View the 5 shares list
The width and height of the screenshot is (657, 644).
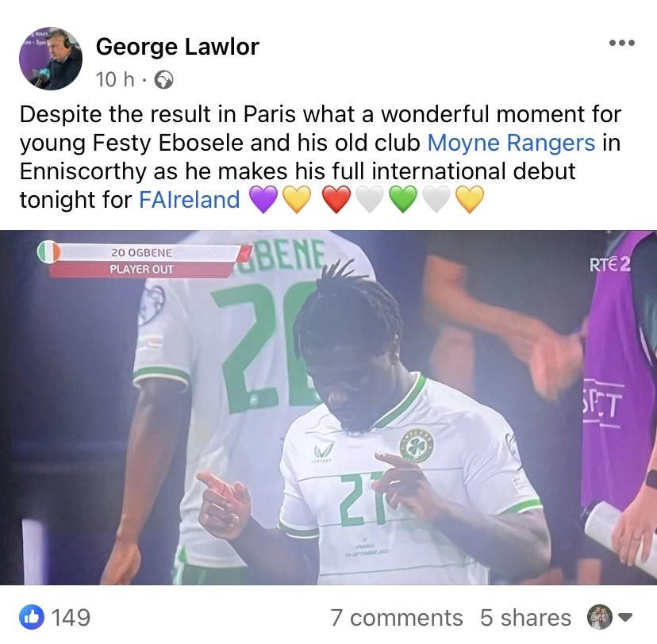[x=526, y=618]
